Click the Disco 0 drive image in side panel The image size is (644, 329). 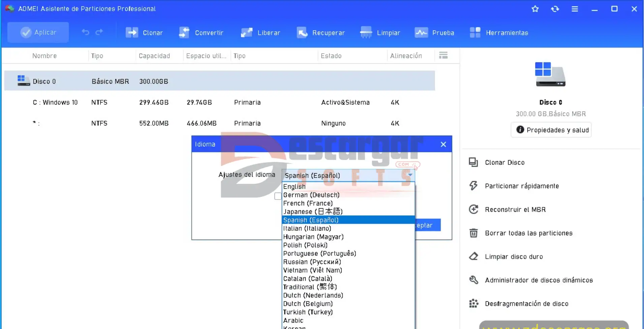pyautogui.click(x=550, y=74)
